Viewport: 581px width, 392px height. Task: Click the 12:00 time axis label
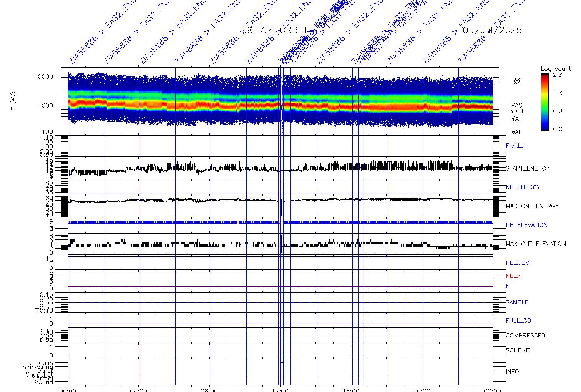[x=280, y=390]
